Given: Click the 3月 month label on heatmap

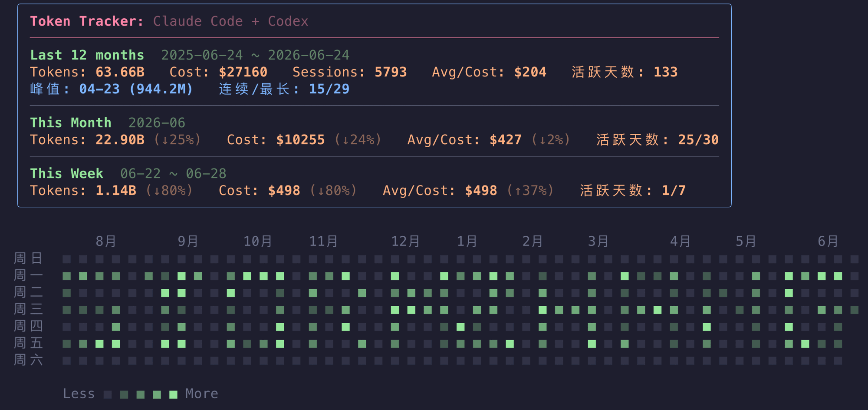Looking at the screenshot, I should (598, 241).
